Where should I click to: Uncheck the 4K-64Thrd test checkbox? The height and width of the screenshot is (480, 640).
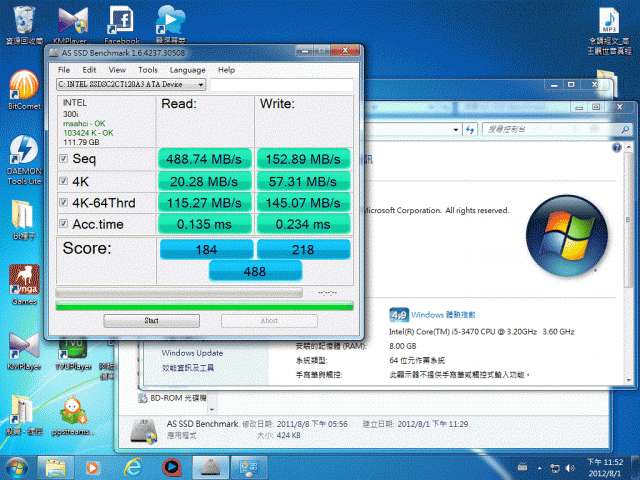63,202
